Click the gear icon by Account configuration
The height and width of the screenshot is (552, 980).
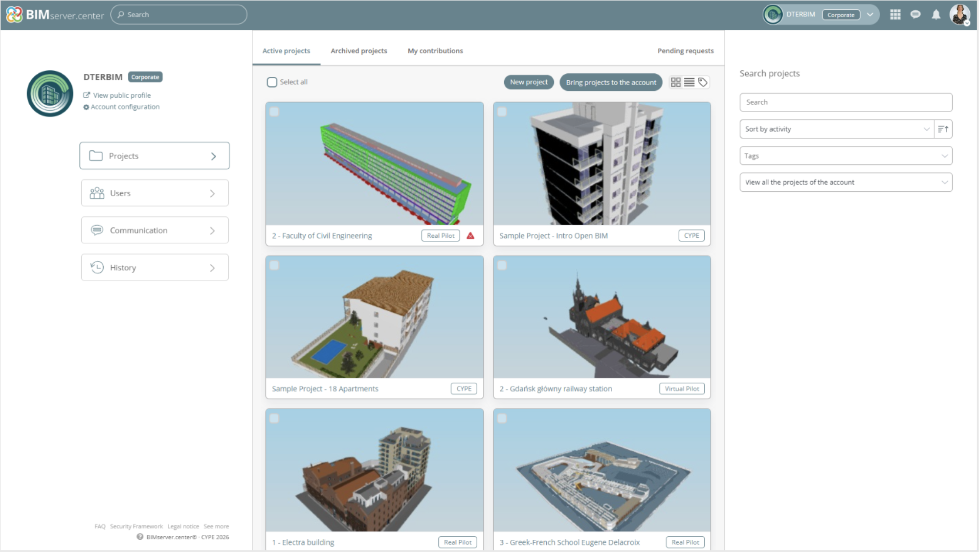(86, 107)
